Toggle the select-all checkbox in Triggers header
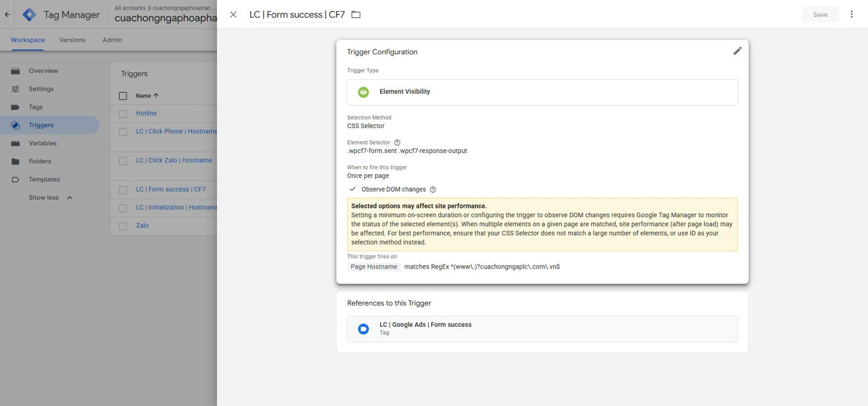 [123, 96]
